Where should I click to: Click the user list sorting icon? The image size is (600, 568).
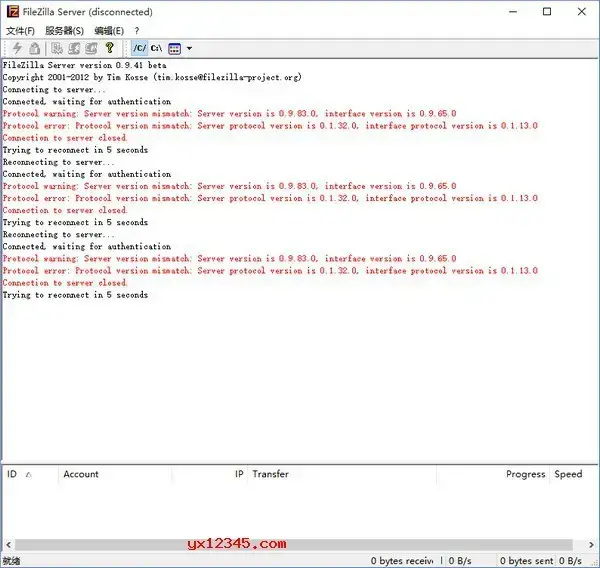point(174,48)
